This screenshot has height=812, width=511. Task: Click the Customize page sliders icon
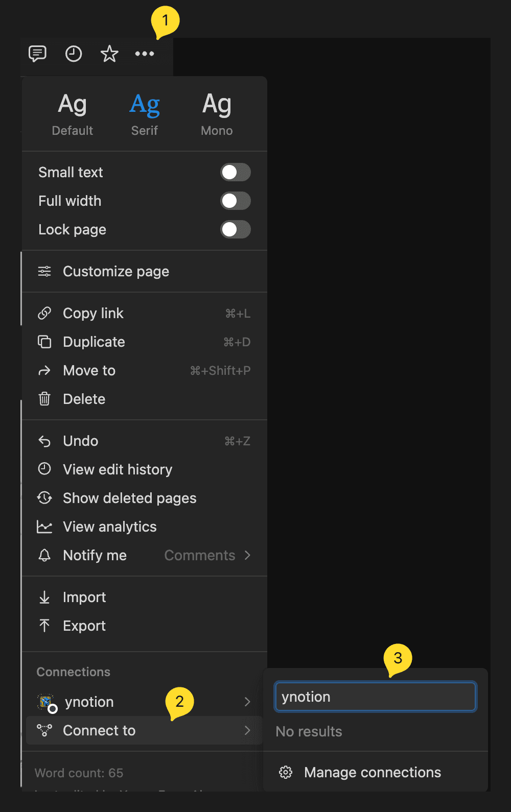click(x=44, y=272)
